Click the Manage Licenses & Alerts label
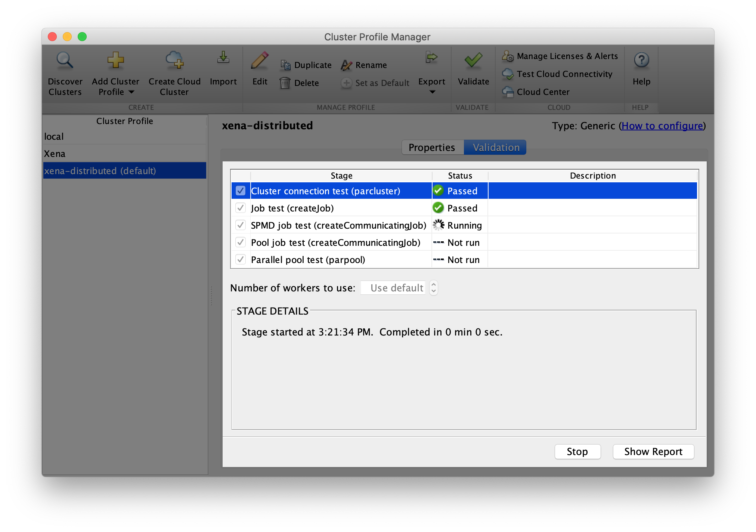 (567, 56)
